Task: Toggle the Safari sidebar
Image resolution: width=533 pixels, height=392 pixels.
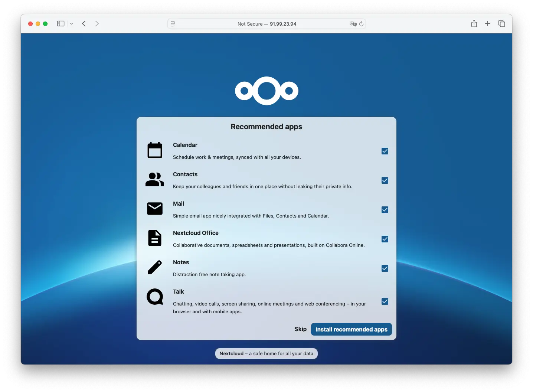Action: point(61,23)
